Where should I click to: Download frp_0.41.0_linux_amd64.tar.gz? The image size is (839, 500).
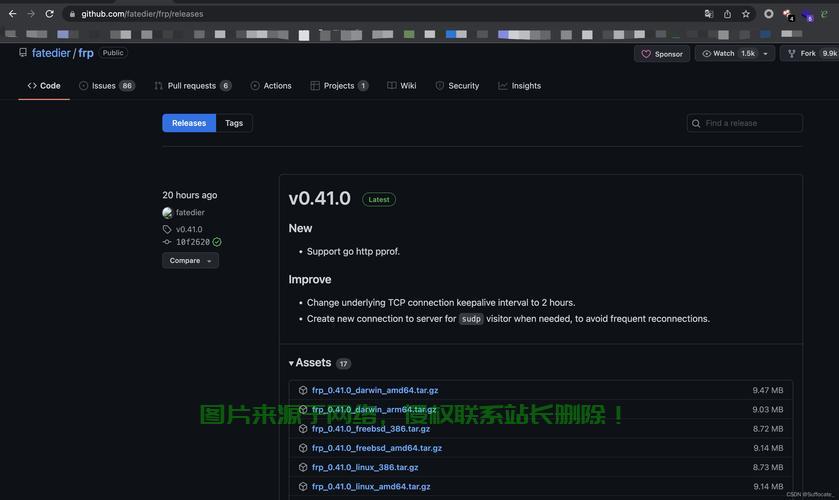tap(371, 487)
